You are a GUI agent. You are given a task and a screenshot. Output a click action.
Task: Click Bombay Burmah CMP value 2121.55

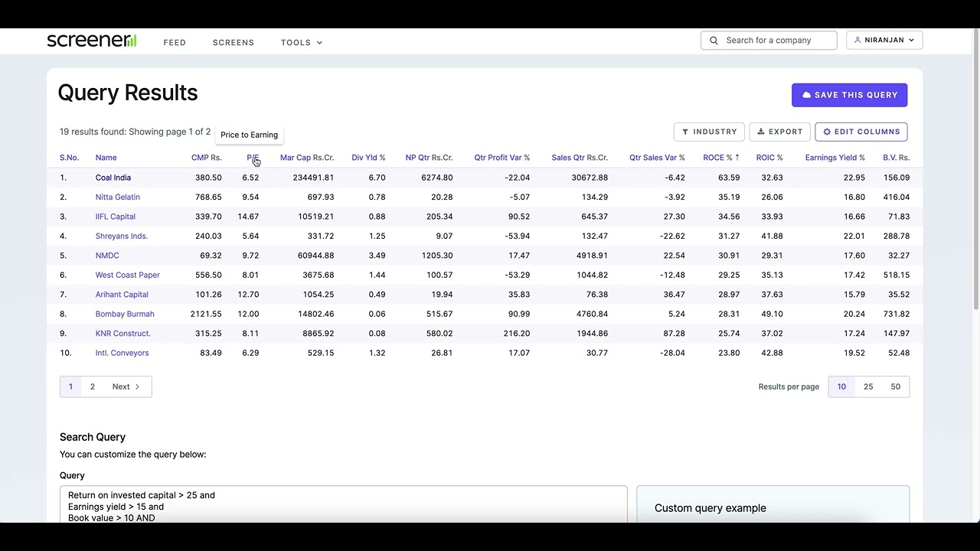click(x=206, y=314)
